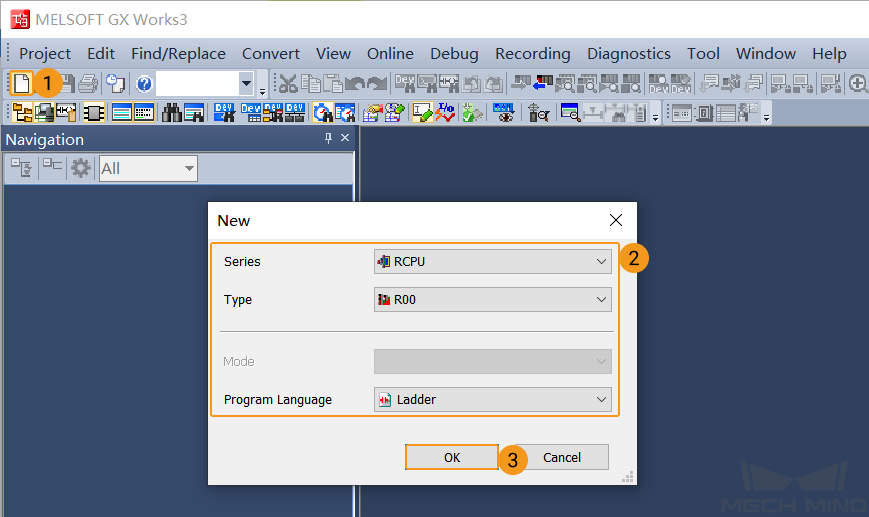
Task: Open the View menu
Action: coord(333,54)
